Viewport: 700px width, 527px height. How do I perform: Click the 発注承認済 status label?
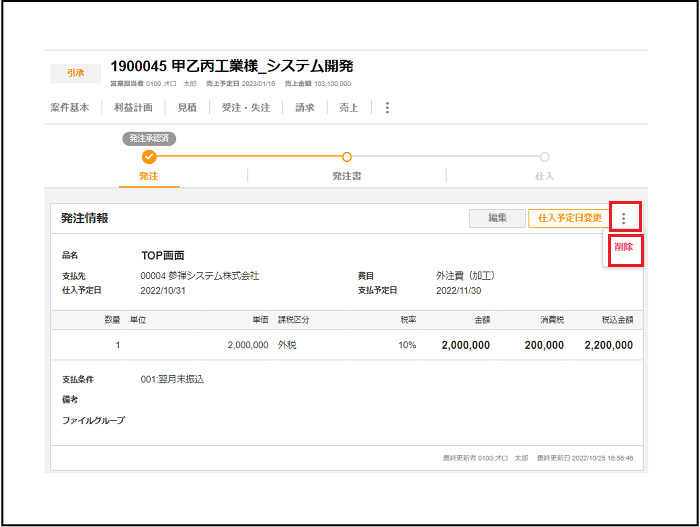149,138
